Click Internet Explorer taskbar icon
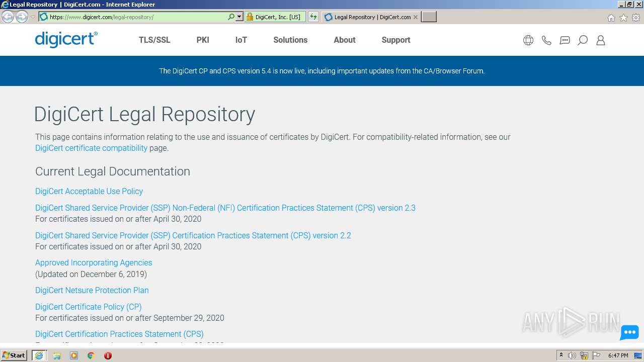 coord(39,355)
